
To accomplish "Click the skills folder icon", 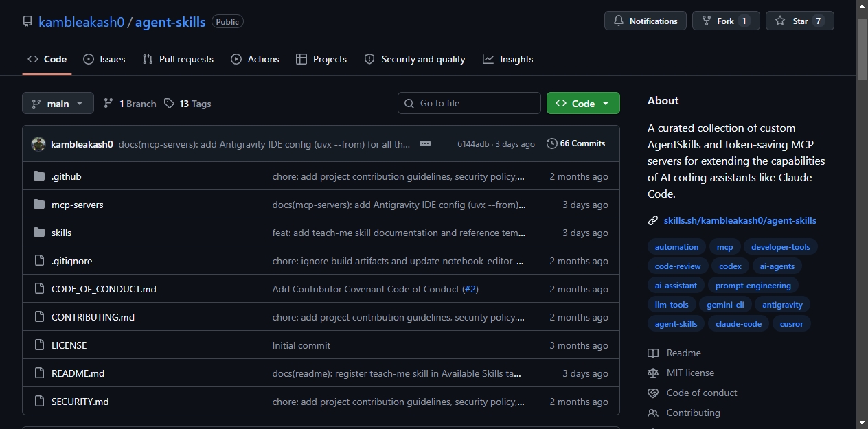I will click(x=39, y=233).
